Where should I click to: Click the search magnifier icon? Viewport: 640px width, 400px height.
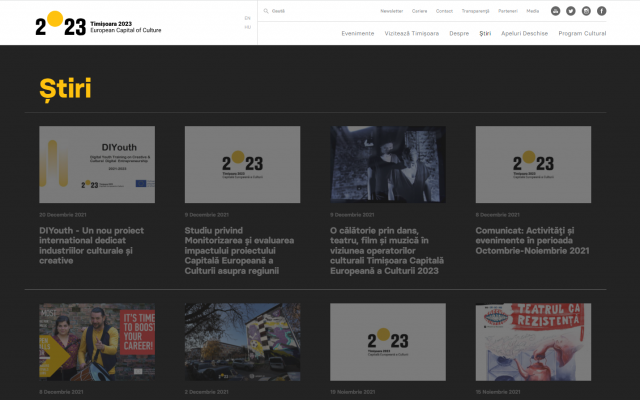[265, 11]
